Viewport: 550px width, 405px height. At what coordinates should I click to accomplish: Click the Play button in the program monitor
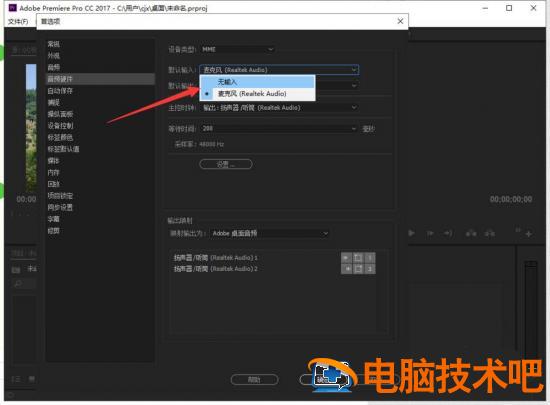(x=411, y=233)
